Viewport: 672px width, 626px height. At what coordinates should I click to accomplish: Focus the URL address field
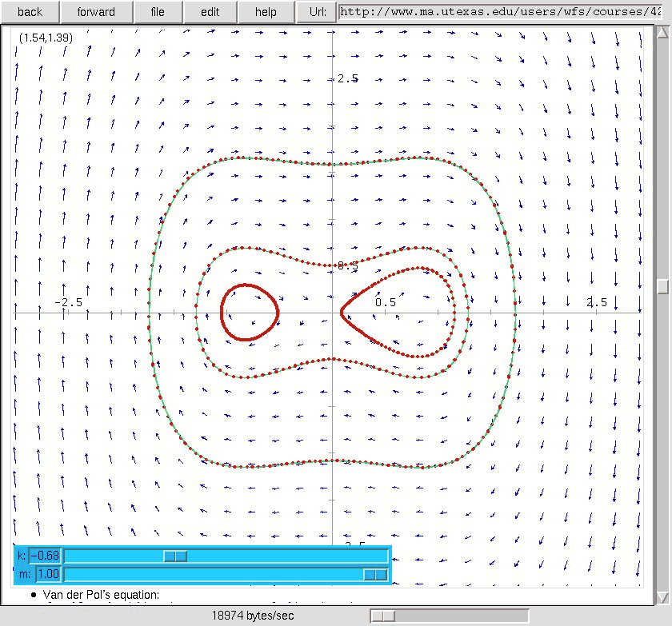[501, 11]
